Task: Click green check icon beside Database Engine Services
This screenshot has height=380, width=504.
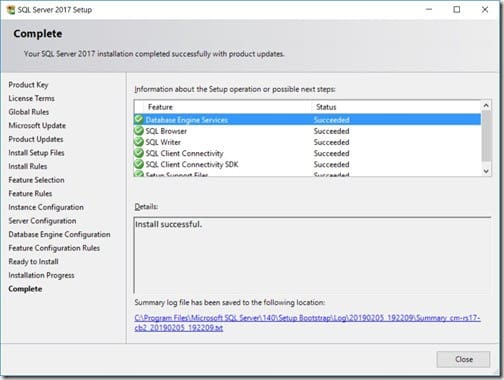Action: point(139,119)
